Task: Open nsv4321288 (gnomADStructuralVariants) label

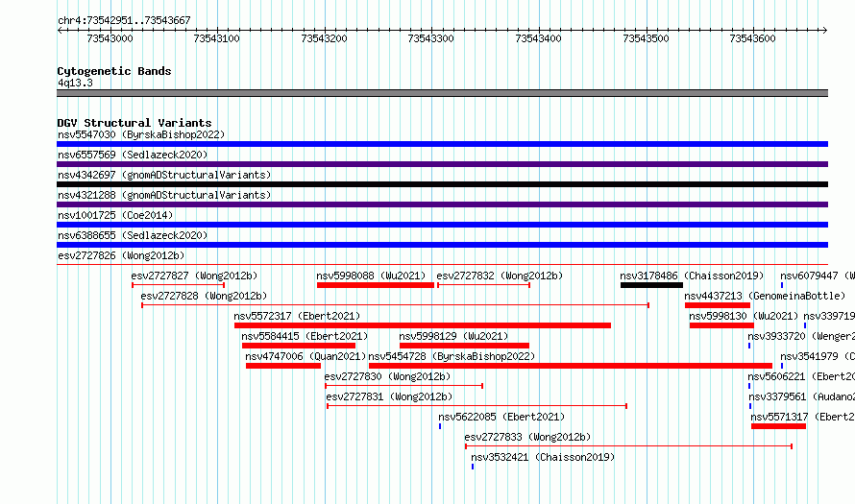Action: coord(164,195)
